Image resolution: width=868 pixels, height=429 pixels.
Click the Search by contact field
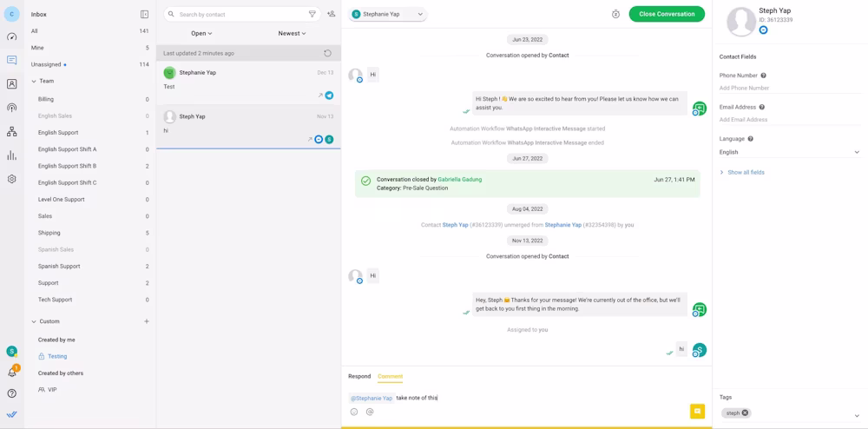pos(242,15)
